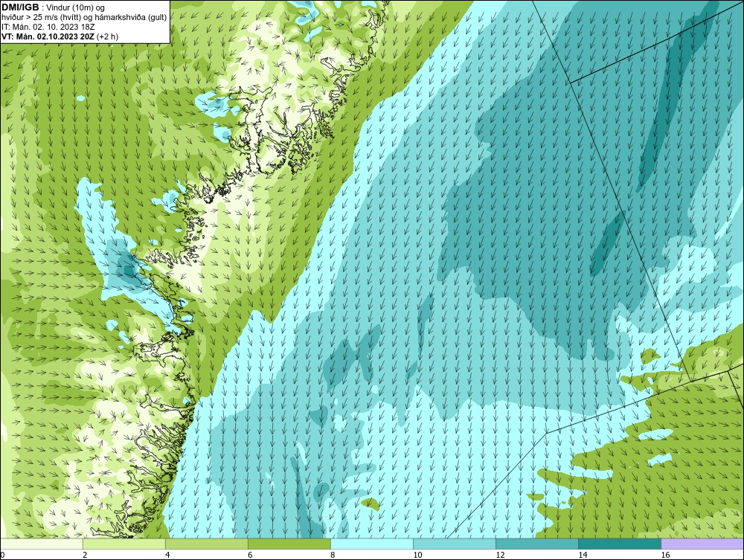Screen dimensions: 744x560
Task: Select the 12–14 m/s teal legend swatch
Action: pos(537,544)
